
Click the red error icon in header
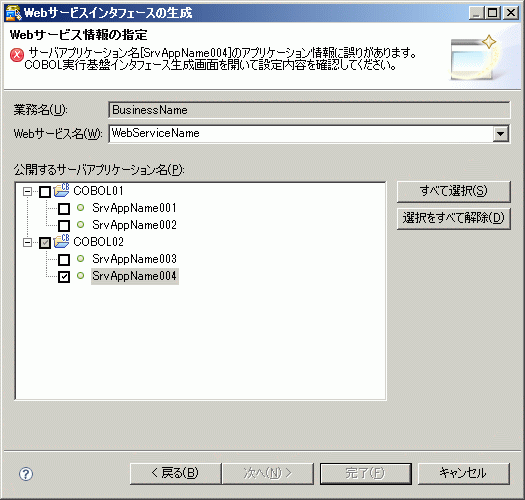[x=17, y=55]
